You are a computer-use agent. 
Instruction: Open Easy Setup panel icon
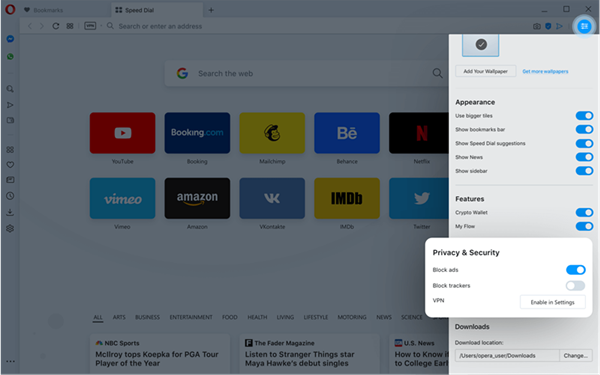[584, 26]
